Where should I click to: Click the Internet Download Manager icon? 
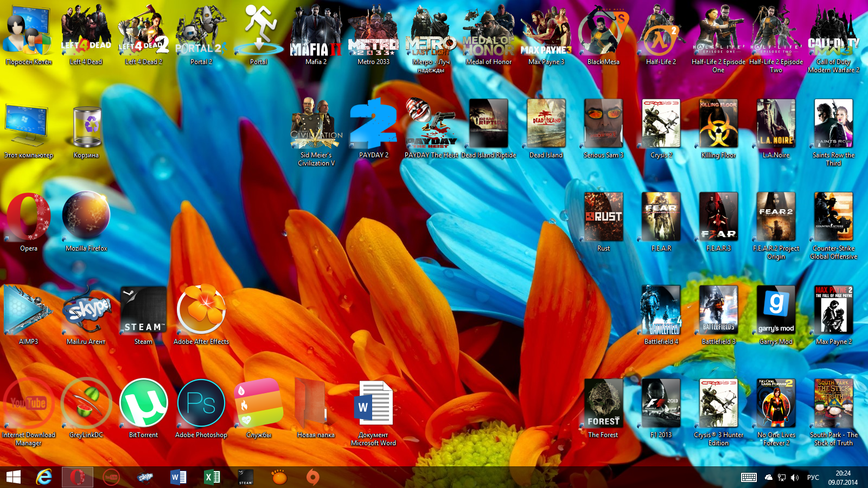(29, 403)
